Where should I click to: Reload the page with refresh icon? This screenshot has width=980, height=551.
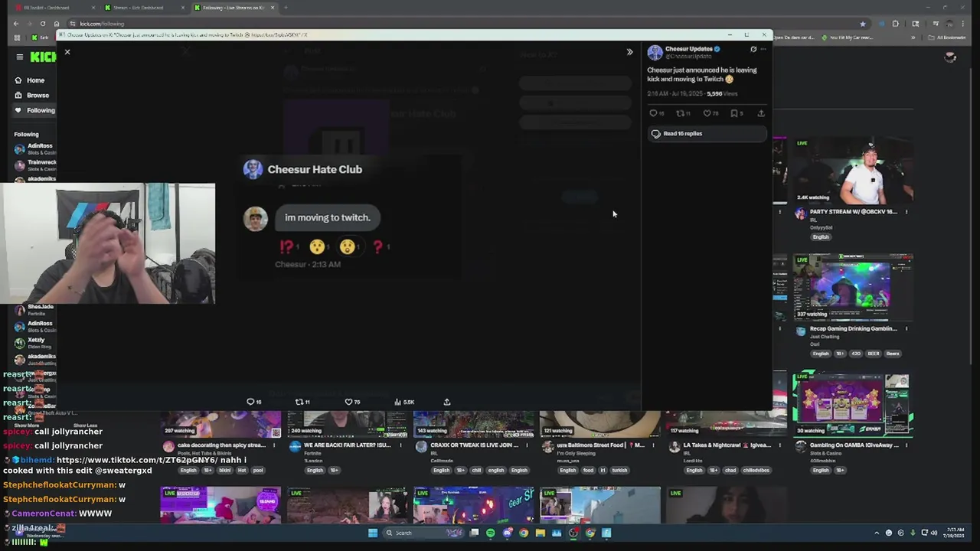(43, 24)
